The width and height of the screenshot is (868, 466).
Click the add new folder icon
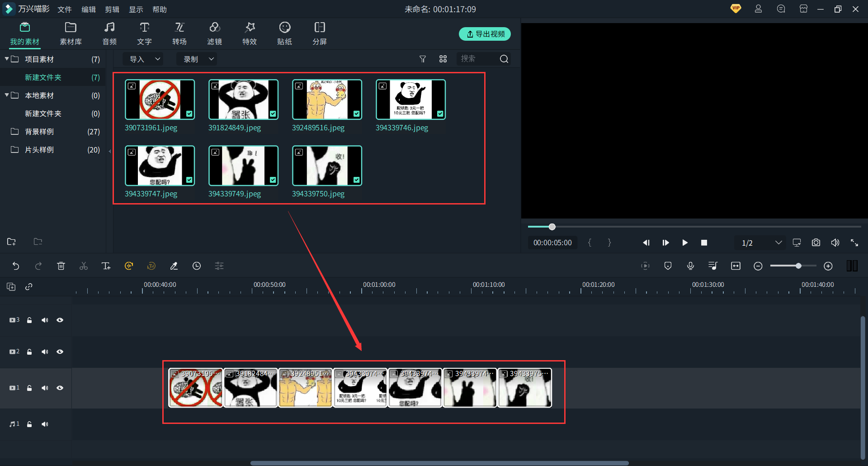[11, 242]
